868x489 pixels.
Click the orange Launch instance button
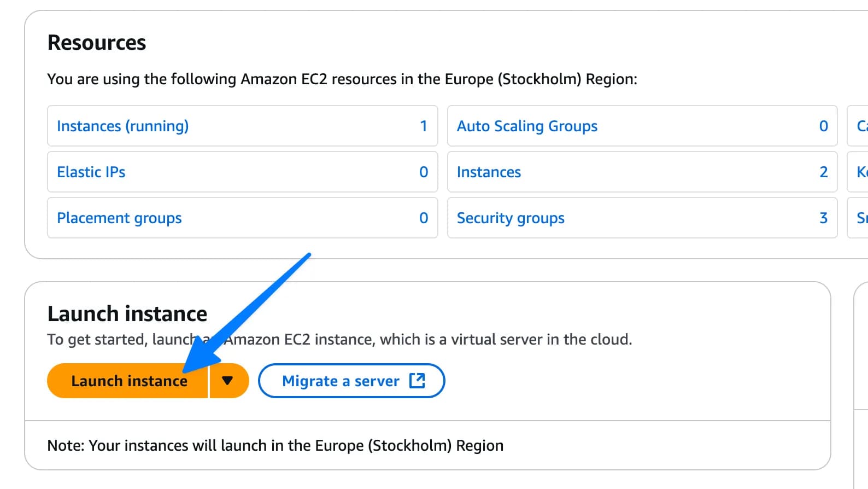click(127, 381)
